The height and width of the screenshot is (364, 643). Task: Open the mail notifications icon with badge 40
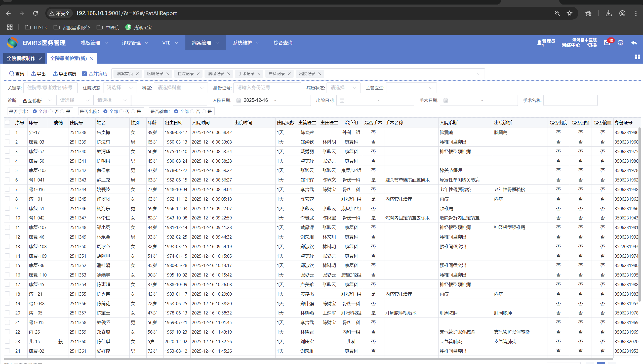click(607, 43)
